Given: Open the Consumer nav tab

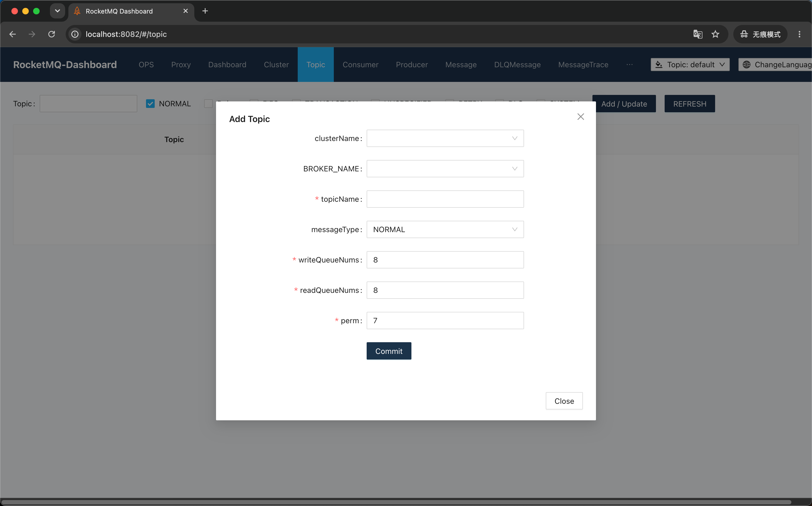Looking at the screenshot, I should pyautogui.click(x=360, y=65).
